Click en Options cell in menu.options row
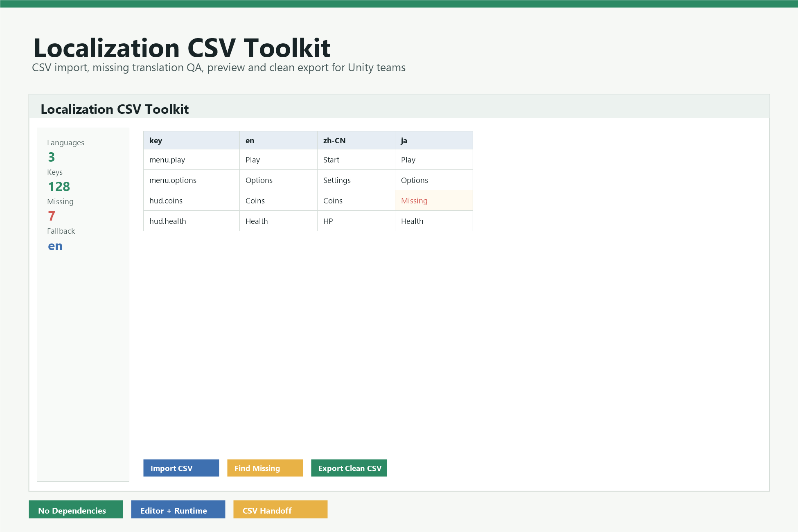Image resolution: width=798 pixels, height=532 pixels. coord(278,180)
